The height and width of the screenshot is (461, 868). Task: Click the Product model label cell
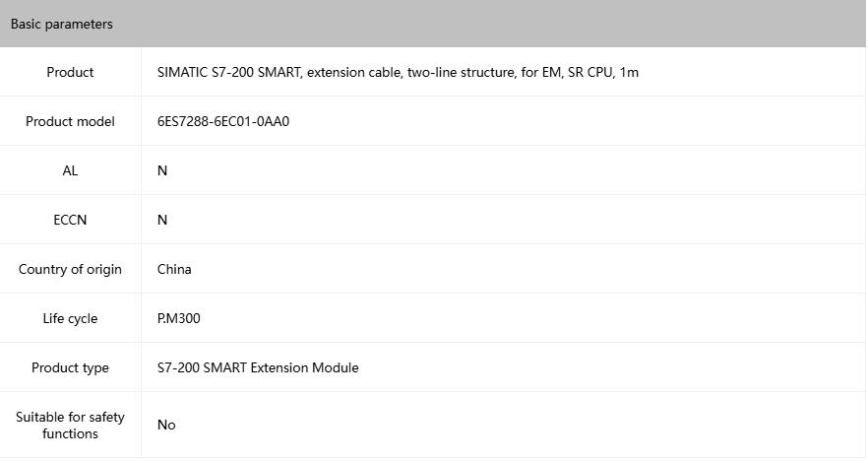click(x=70, y=121)
